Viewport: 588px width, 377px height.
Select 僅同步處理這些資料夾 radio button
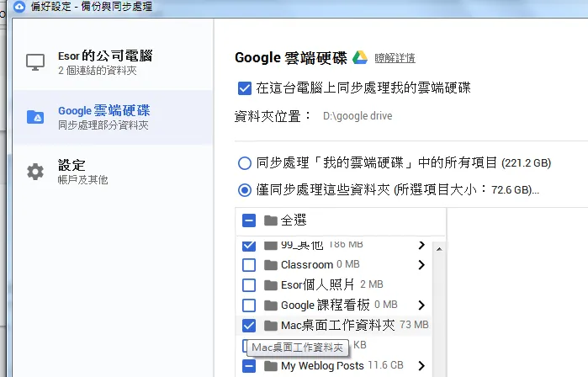(245, 190)
